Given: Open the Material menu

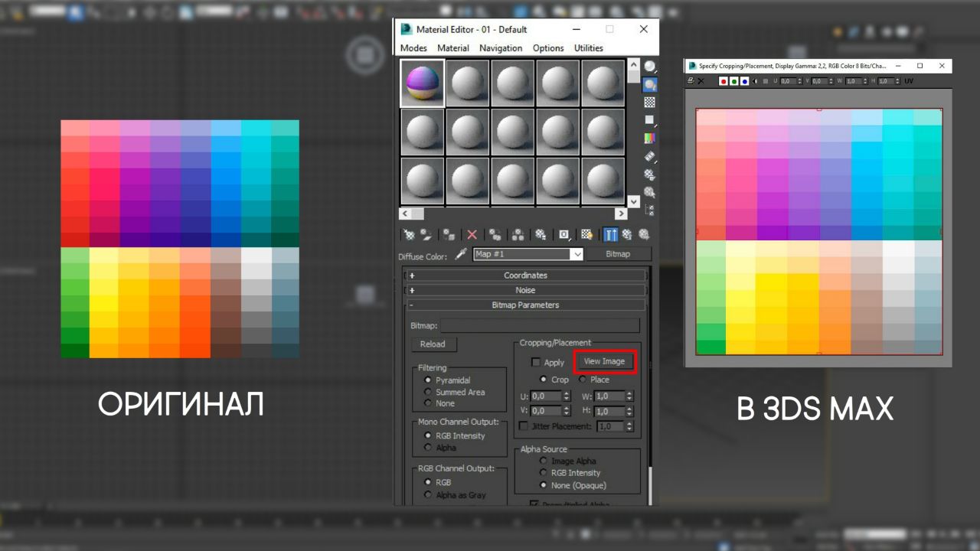Looking at the screenshot, I should coord(453,47).
